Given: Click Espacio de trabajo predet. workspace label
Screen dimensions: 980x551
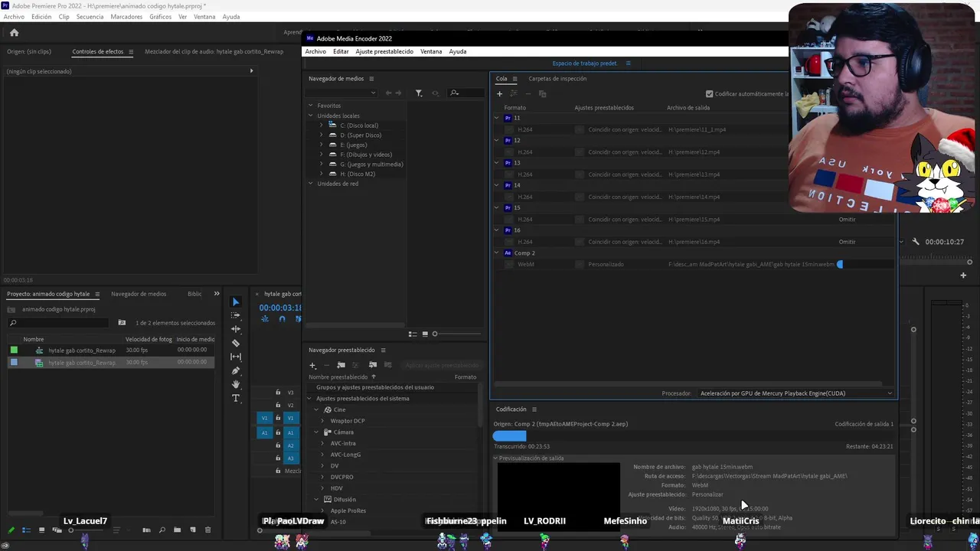Looking at the screenshot, I should pos(585,64).
